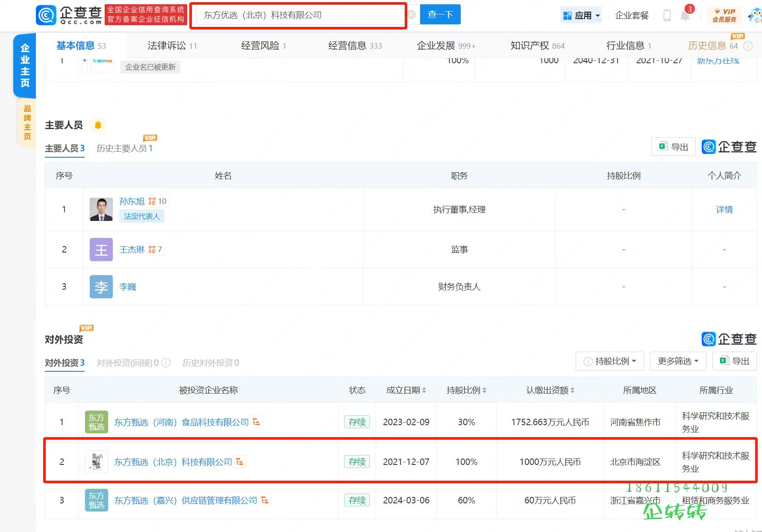This screenshot has width=762, height=532.
Task: Select 主要人员 3 sub-tab
Action: coord(65,148)
